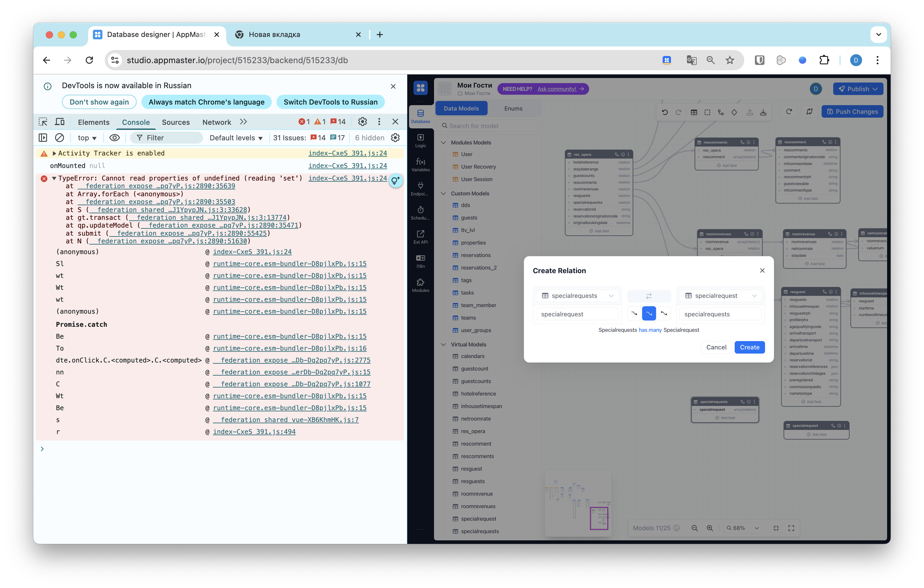Screen dimensions: 924x588
Task: Show more DevTools tabs chevron
Action: [x=243, y=122]
